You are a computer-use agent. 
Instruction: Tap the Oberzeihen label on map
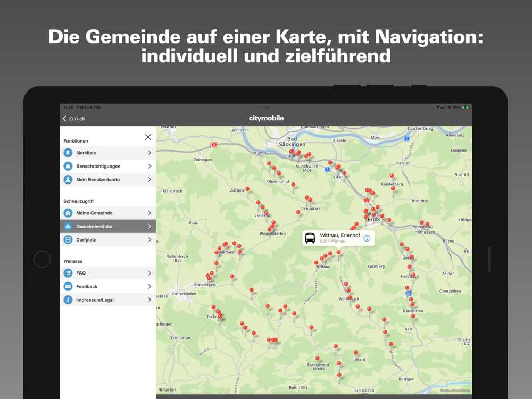(x=450, y=291)
